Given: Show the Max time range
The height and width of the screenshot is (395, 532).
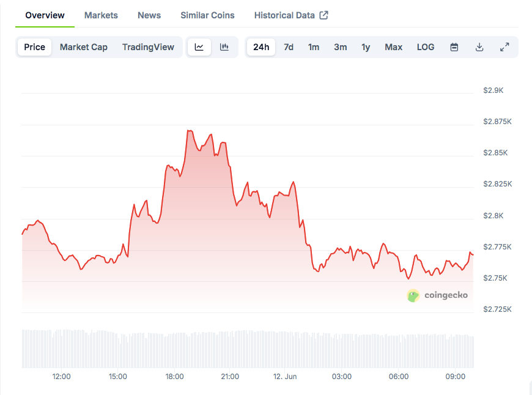Looking at the screenshot, I should tap(393, 47).
